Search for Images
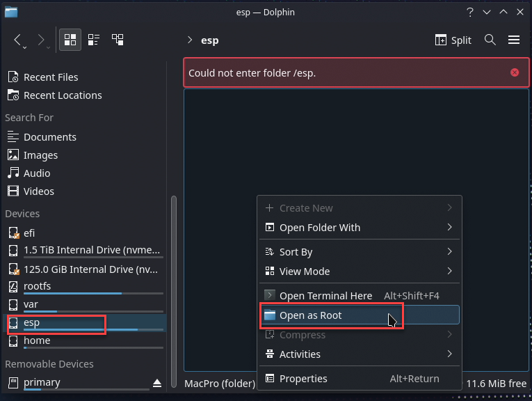Screen dimensions: 532x401 (86, 155)
